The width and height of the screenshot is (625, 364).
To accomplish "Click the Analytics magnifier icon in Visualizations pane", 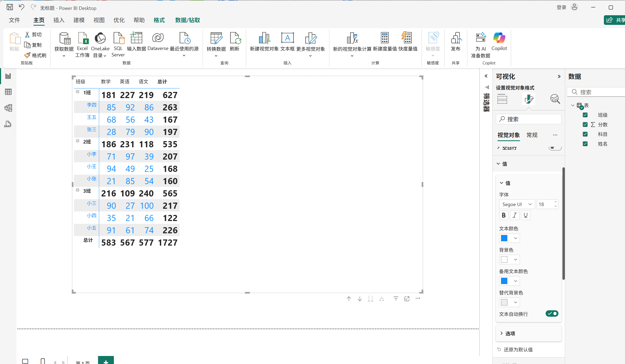I will (555, 99).
